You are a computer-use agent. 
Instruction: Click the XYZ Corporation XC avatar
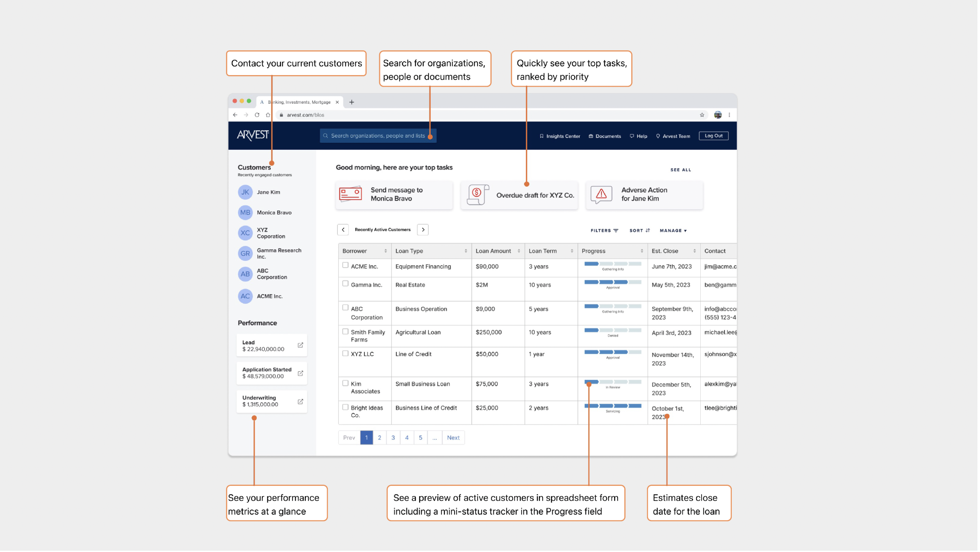pyautogui.click(x=245, y=233)
